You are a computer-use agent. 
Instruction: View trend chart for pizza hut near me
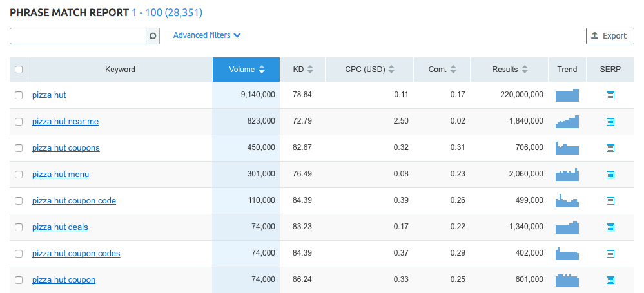[x=567, y=122]
